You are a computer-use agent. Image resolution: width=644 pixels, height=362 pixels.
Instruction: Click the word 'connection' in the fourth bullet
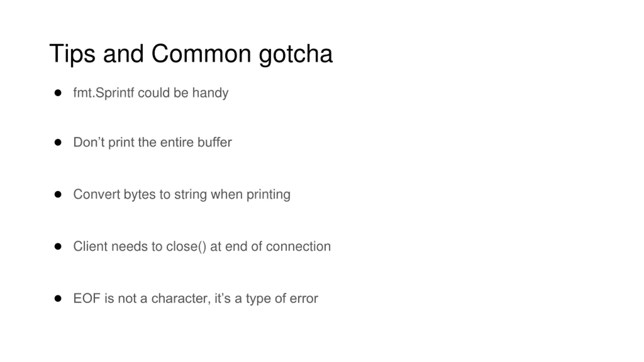tap(298, 247)
